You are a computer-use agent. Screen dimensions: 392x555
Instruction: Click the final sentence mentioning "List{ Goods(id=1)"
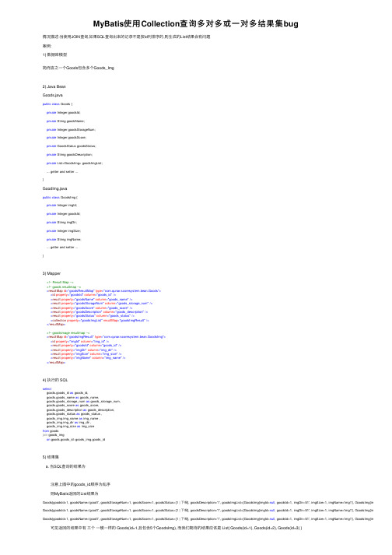pos(177,528)
